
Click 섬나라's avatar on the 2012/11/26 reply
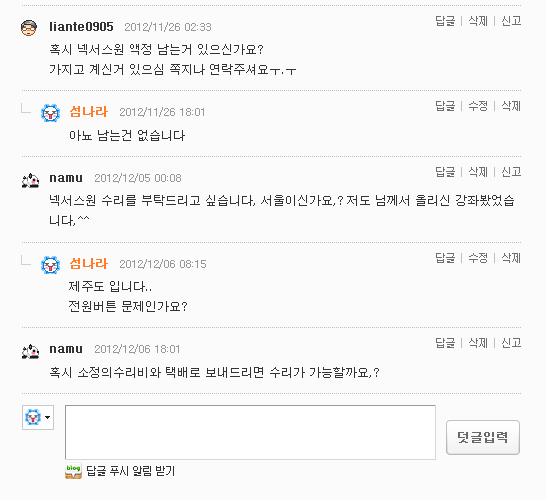tap(50, 113)
